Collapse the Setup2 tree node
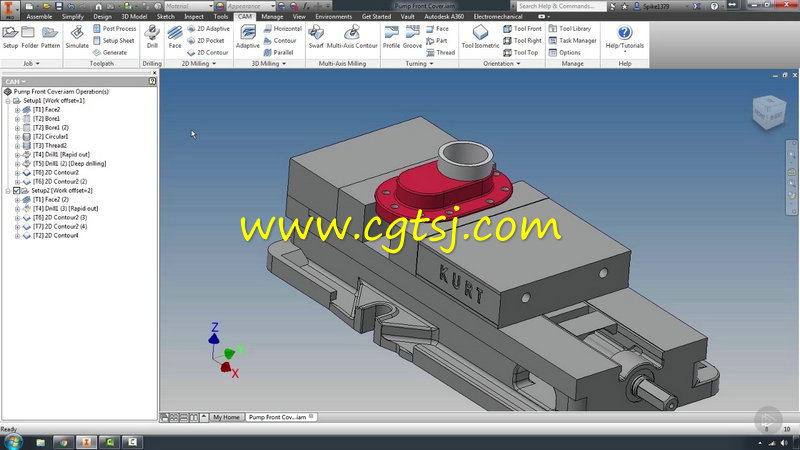Image resolution: width=800 pixels, height=450 pixels. [x=8, y=190]
